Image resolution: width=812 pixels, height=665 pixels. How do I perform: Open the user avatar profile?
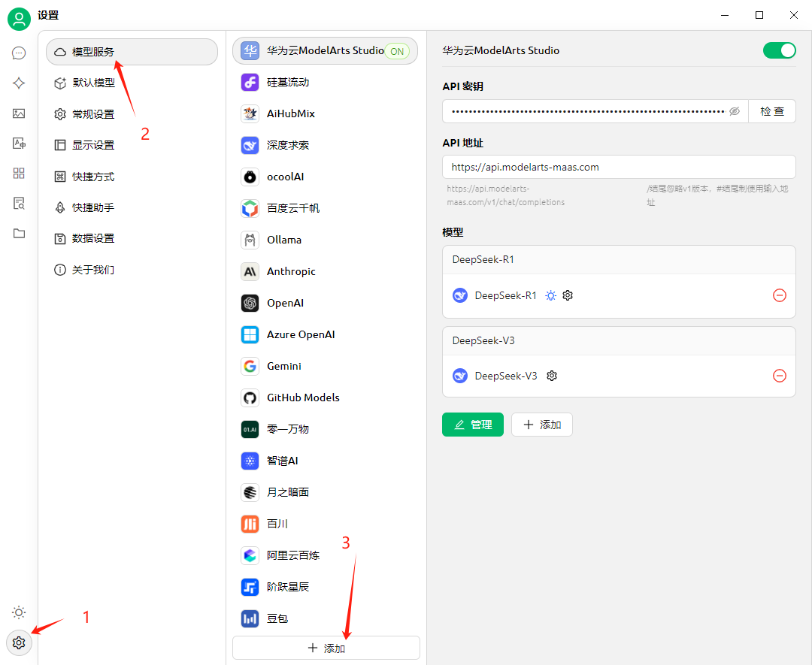(x=19, y=19)
